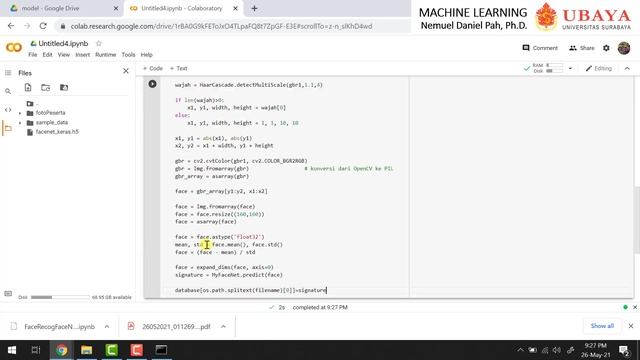640x360 pixels.
Task: Click the upload file icon
Action: (28, 87)
